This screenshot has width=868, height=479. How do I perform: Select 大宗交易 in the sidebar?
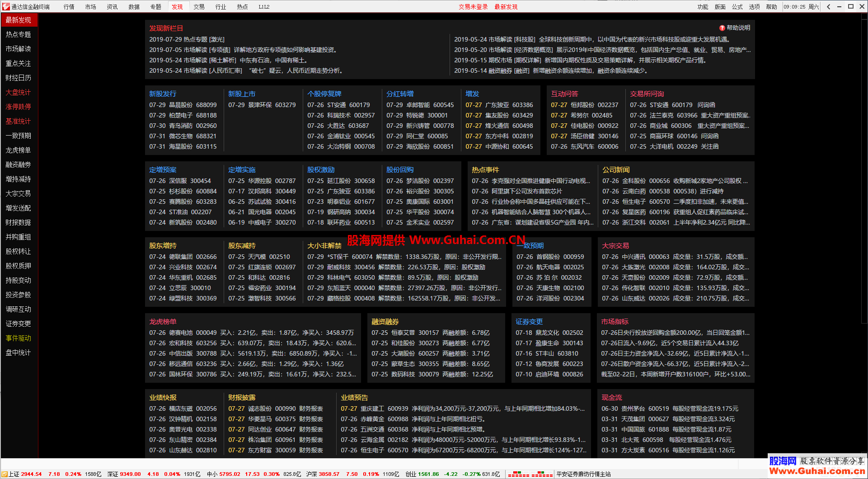pos(19,193)
